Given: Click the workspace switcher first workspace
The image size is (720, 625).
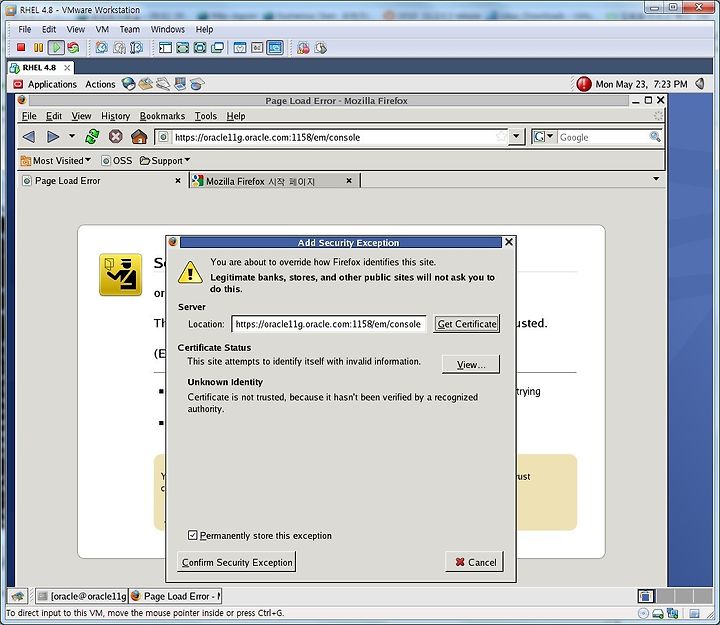Looking at the screenshot, I should tap(646, 596).
